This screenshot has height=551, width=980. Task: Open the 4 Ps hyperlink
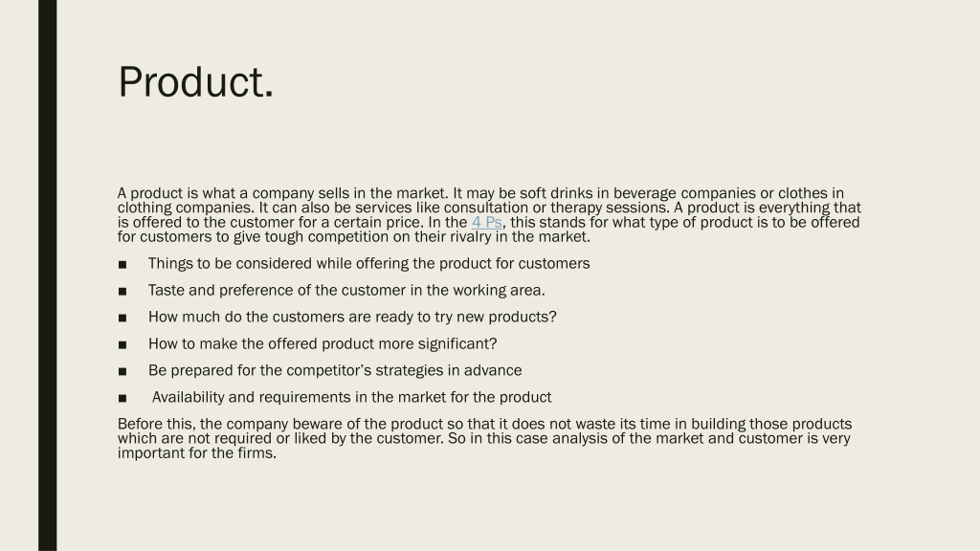point(487,222)
